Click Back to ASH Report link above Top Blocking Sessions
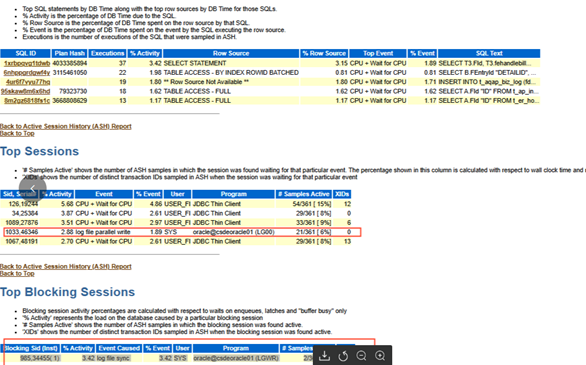The image size is (586, 365). (x=66, y=266)
